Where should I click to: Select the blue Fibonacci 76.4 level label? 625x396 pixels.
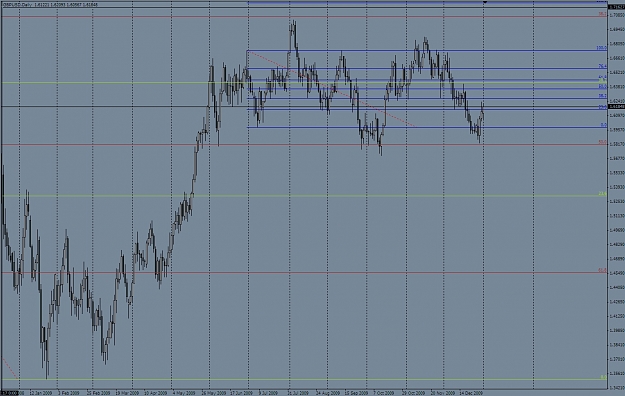pos(602,66)
